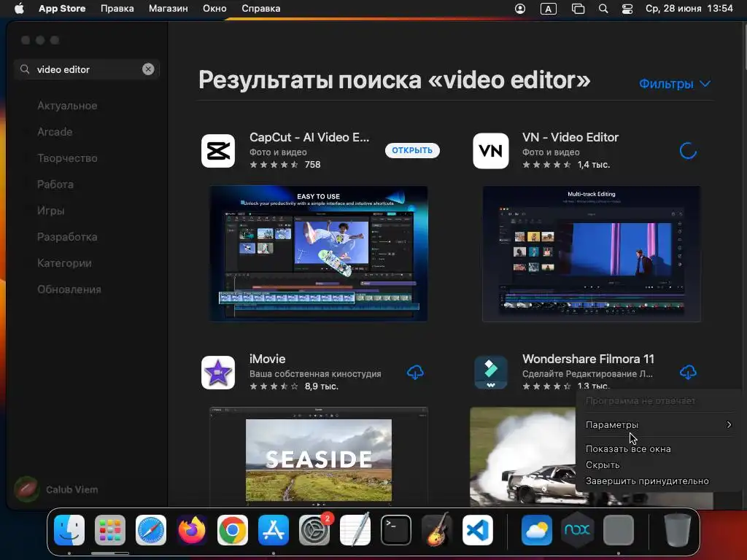The width and height of the screenshot is (747, 560).
Task: Open the Wondershare Filmora 11 title
Action: pyautogui.click(x=589, y=359)
